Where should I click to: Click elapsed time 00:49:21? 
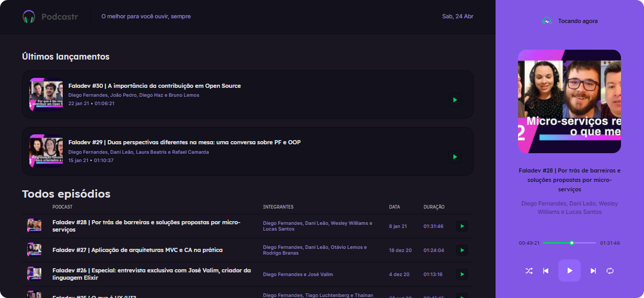[529, 243]
